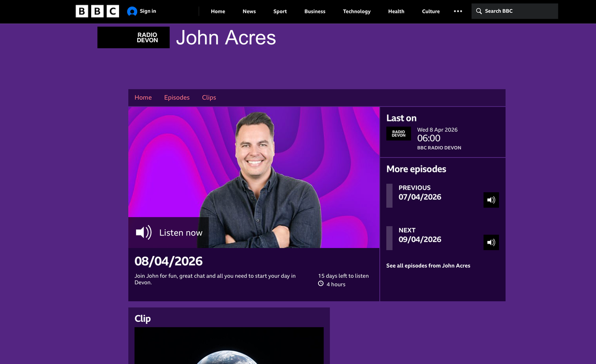Click the episode description text

click(215, 279)
